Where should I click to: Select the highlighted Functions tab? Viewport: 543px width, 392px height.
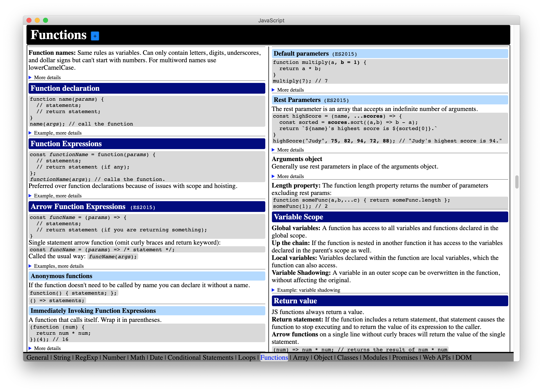[x=274, y=357]
